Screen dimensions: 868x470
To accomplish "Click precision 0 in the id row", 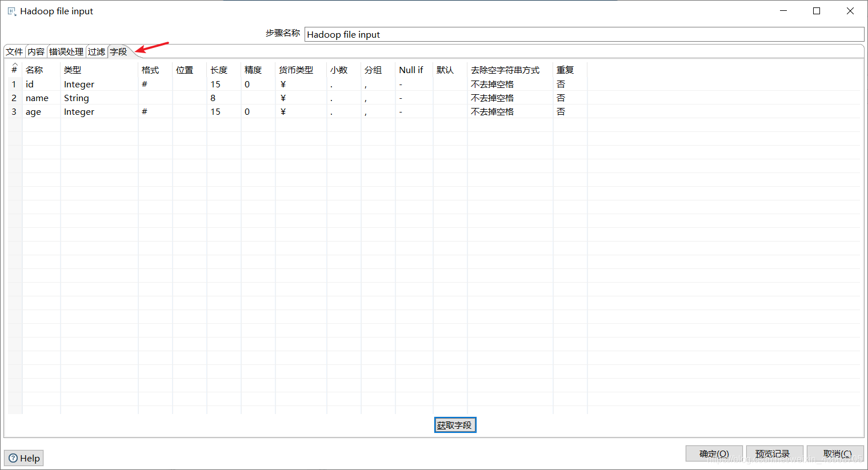I will pos(258,84).
